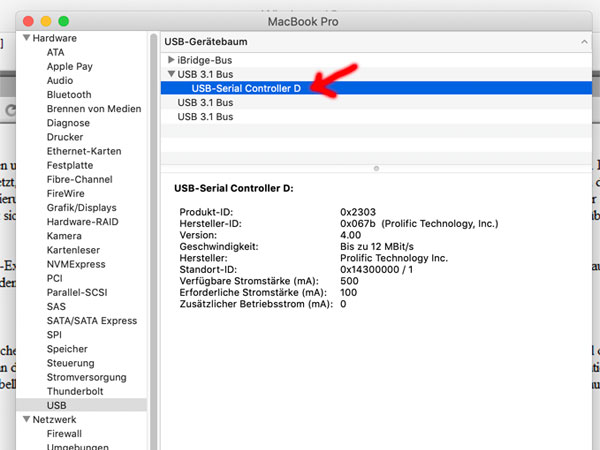Open the Diagnose category
The image size is (600, 450).
(x=68, y=123)
